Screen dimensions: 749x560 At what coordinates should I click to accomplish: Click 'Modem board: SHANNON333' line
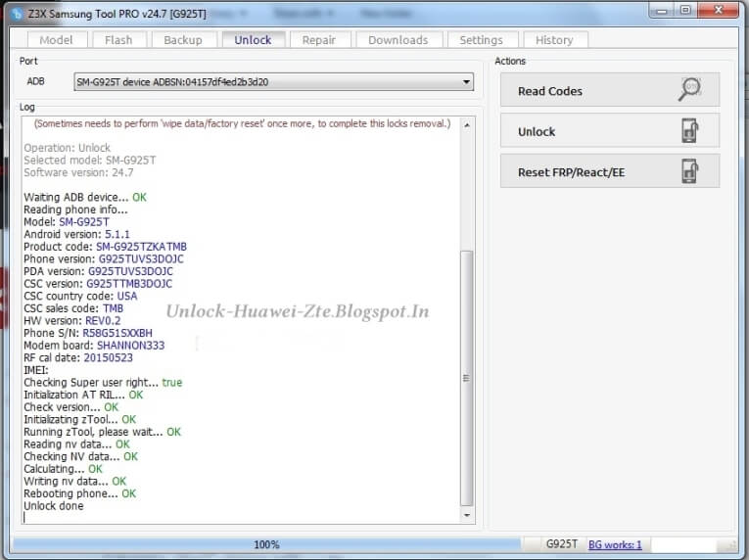tap(94, 346)
